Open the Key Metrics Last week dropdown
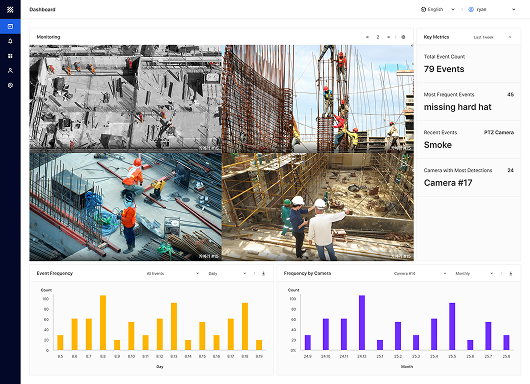Image resolution: width=530 pixels, height=384 pixels. pos(492,37)
